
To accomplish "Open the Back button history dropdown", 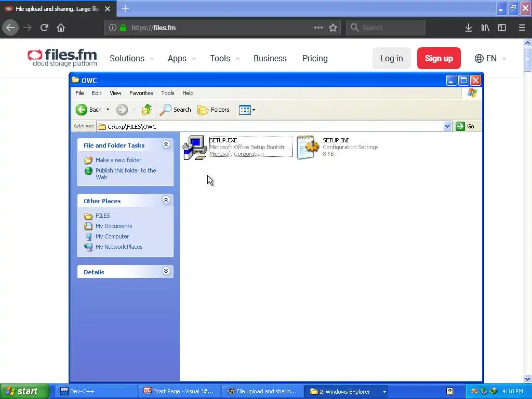I will click(108, 110).
